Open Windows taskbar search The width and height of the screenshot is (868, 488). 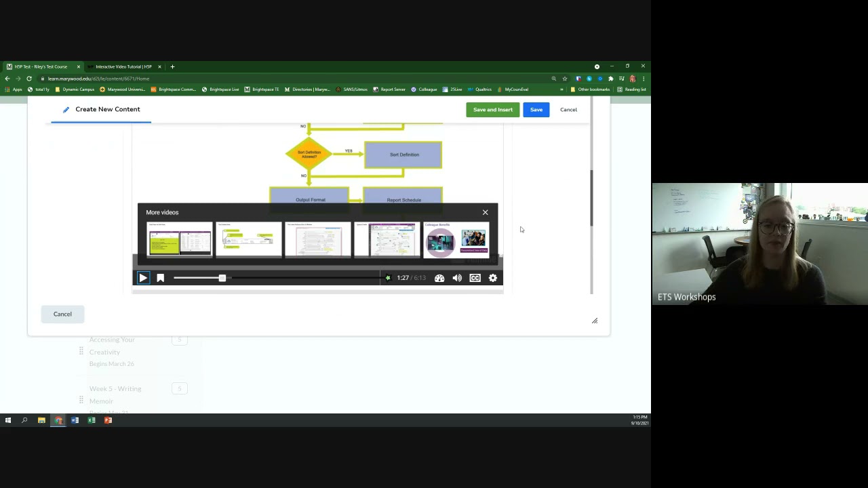tap(24, 420)
